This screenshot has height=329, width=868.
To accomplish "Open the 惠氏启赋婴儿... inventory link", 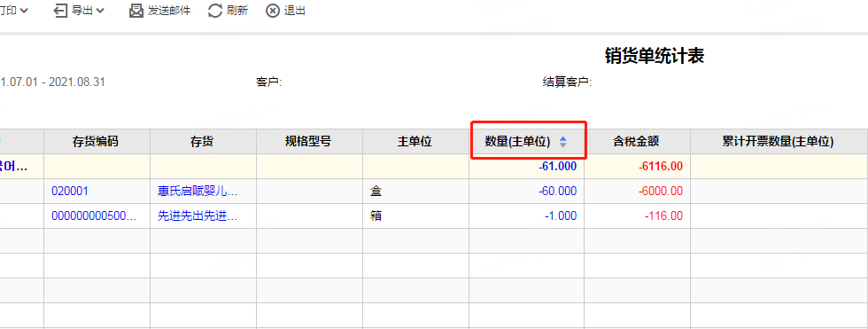I will 198,191.
